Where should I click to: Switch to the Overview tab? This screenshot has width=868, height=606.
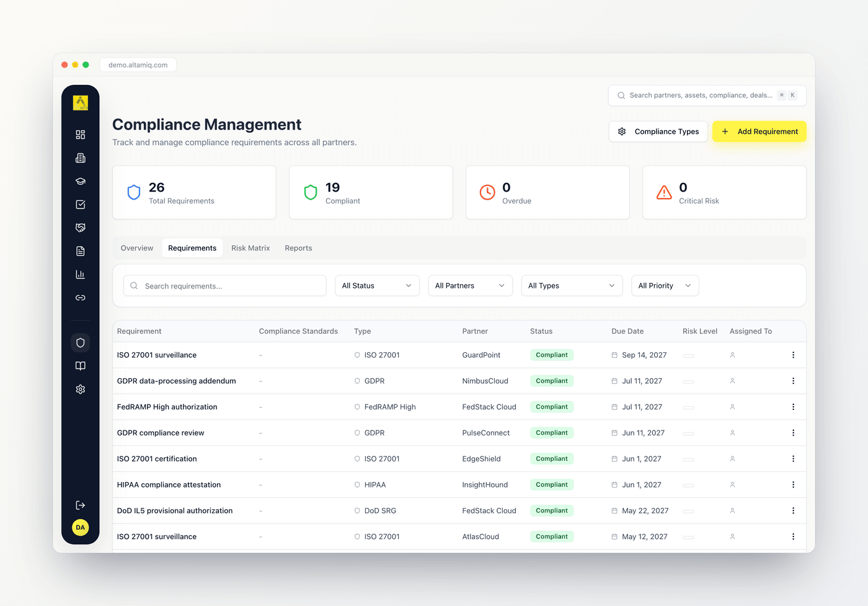(137, 248)
